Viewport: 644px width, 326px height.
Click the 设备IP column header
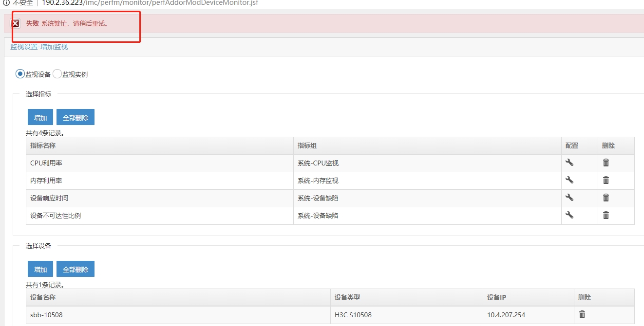[529, 297]
